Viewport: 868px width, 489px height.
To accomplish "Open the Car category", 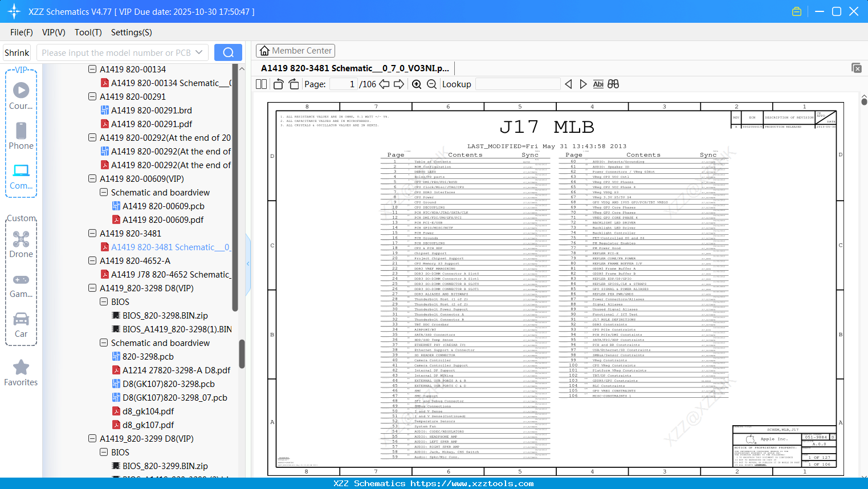I will (x=21, y=325).
